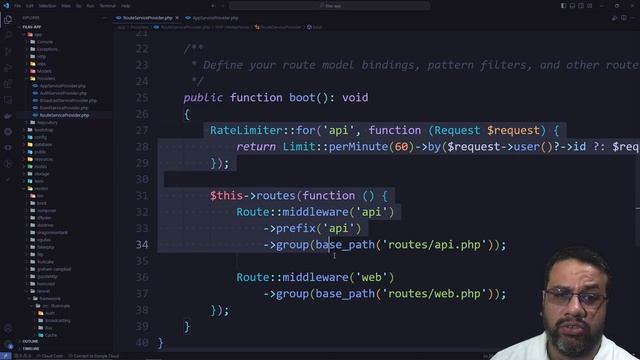
Task: Collapse the app folder chevron
Action: click(x=24, y=34)
